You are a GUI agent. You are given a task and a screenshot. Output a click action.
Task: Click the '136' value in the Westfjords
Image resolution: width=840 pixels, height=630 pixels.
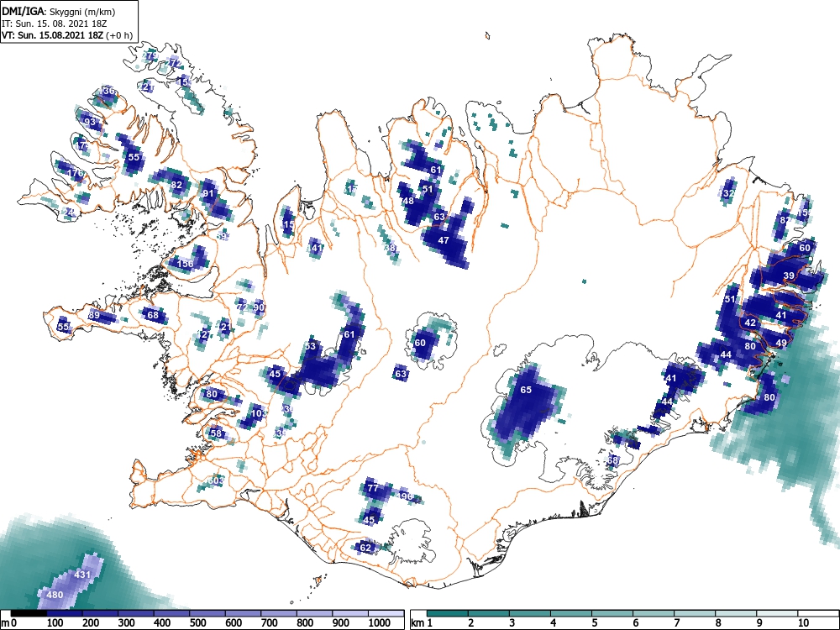tap(108, 91)
